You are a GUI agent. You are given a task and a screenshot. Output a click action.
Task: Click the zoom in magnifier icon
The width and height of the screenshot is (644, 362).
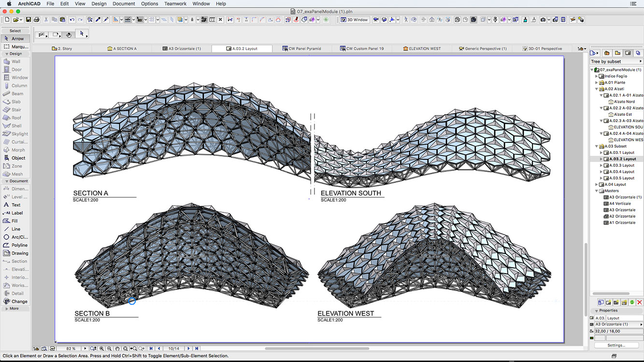pyautogui.click(x=101, y=348)
